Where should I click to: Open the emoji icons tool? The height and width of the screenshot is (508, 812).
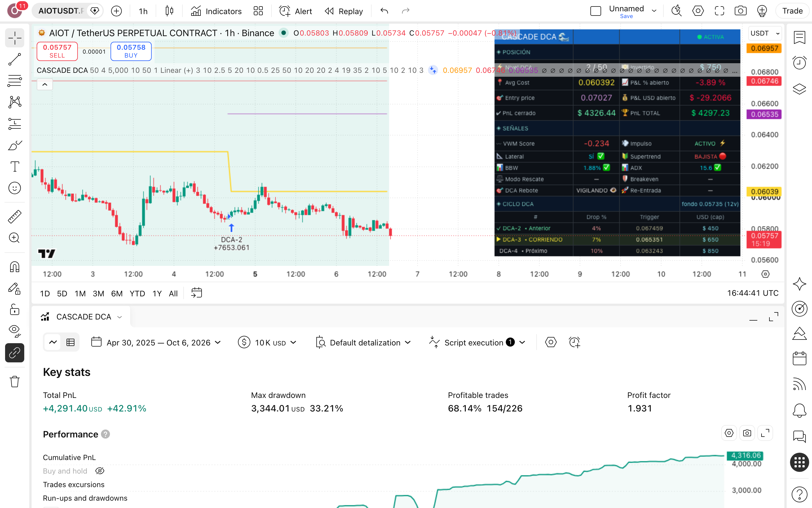click(x=14, y=188)
